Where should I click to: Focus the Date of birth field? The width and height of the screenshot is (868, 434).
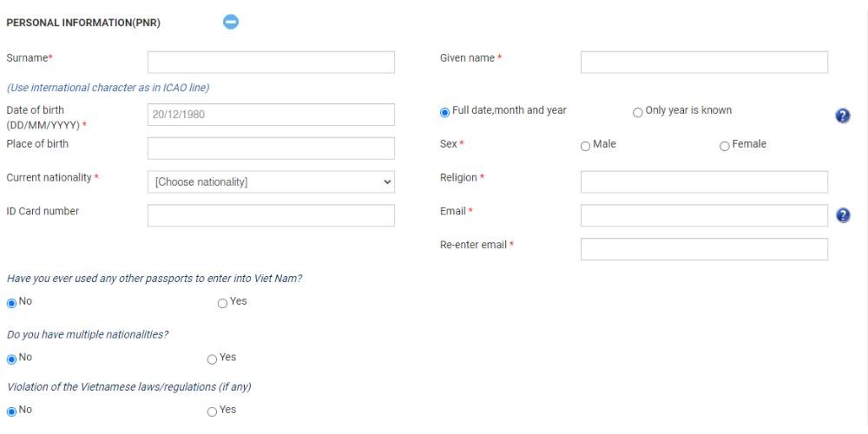pyautogui.click(x=271, y=115)
